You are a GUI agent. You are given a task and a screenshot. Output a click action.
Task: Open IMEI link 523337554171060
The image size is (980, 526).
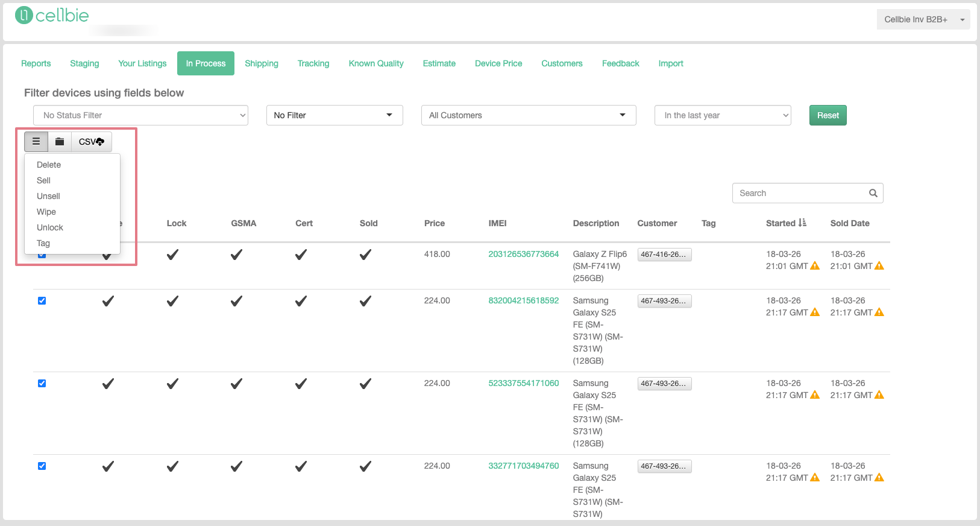(524, 383)
